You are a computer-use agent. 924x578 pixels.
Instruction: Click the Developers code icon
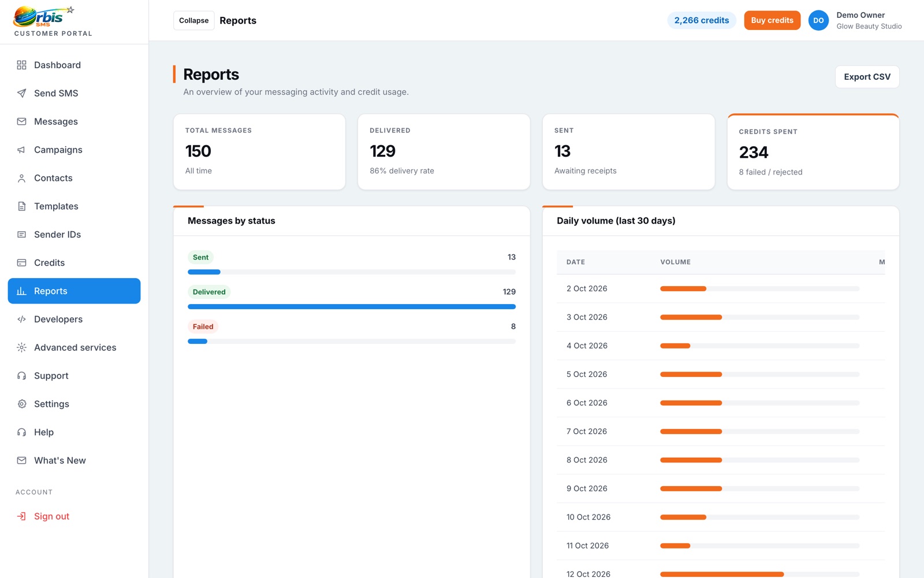(x=21, y=319)
